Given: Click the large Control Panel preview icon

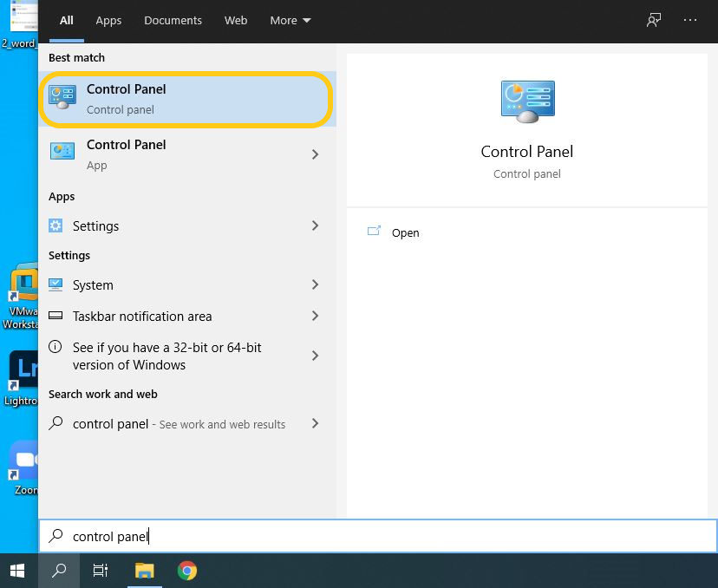Looking at the screenshot, I should point(527,102).
